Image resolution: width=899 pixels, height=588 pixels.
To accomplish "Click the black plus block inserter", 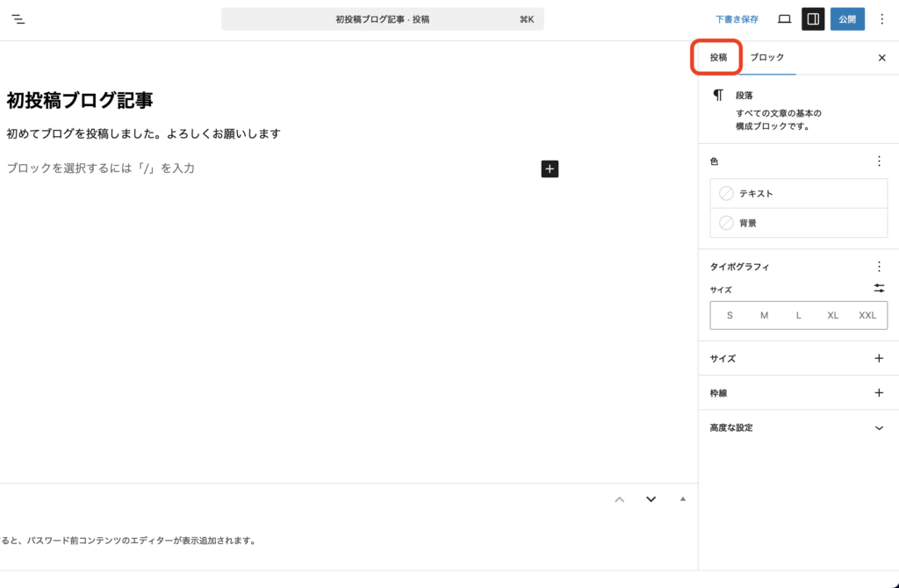I will tap(550, 169).
